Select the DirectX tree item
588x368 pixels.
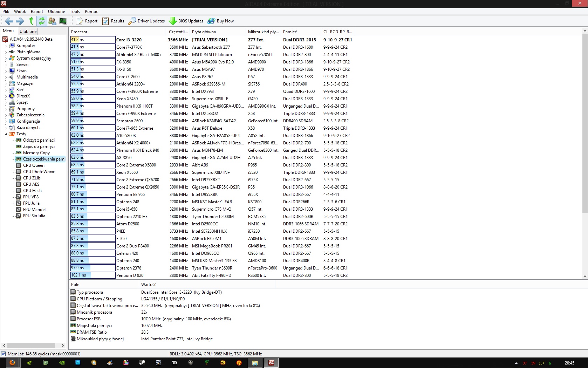click(23, 96)
